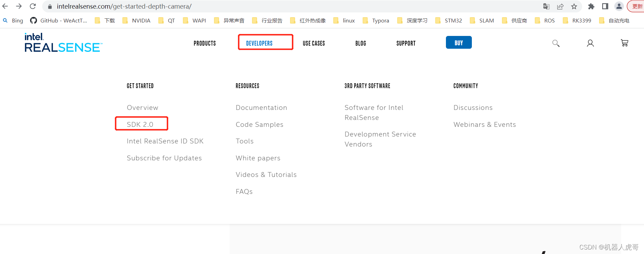Open Intel RealSense ID SDK link

pyautogui.click(x=165, y=141)
